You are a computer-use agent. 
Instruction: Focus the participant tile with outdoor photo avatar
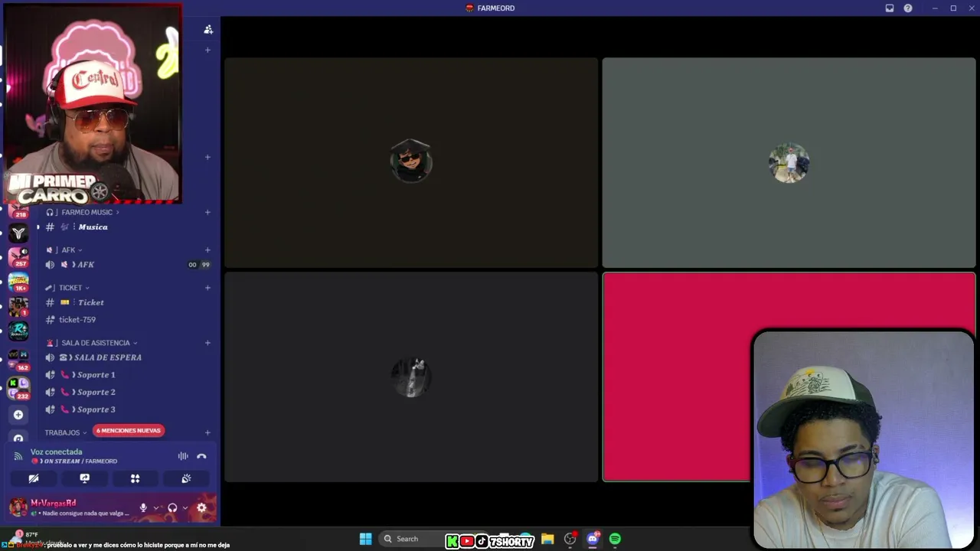(789, 162)
